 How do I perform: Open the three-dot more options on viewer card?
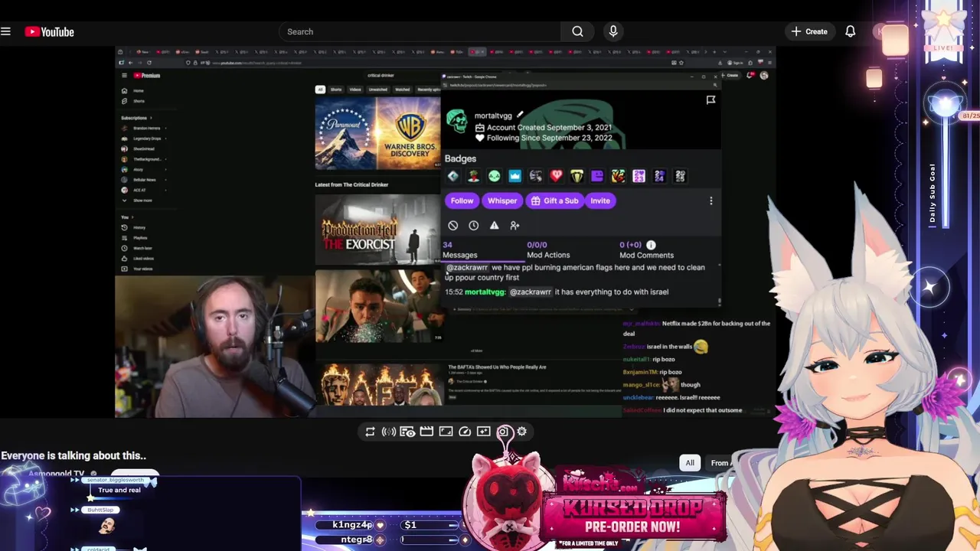click(710, 201)
